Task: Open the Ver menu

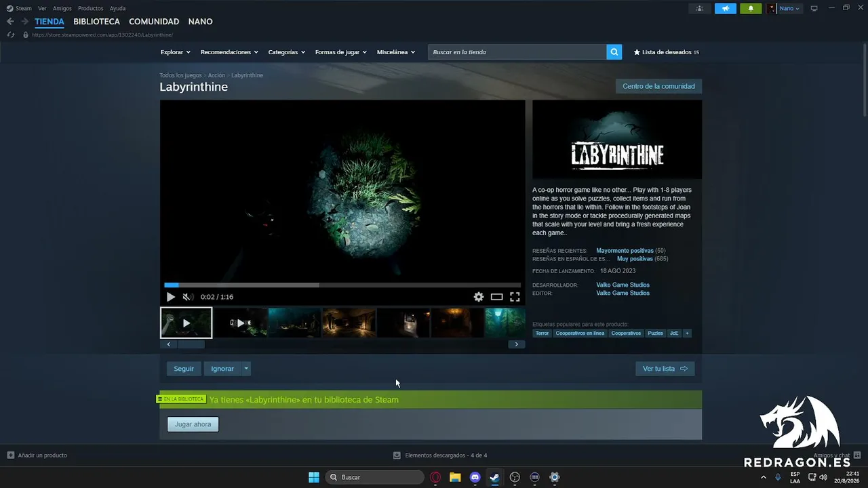Action: coord(42,8)
